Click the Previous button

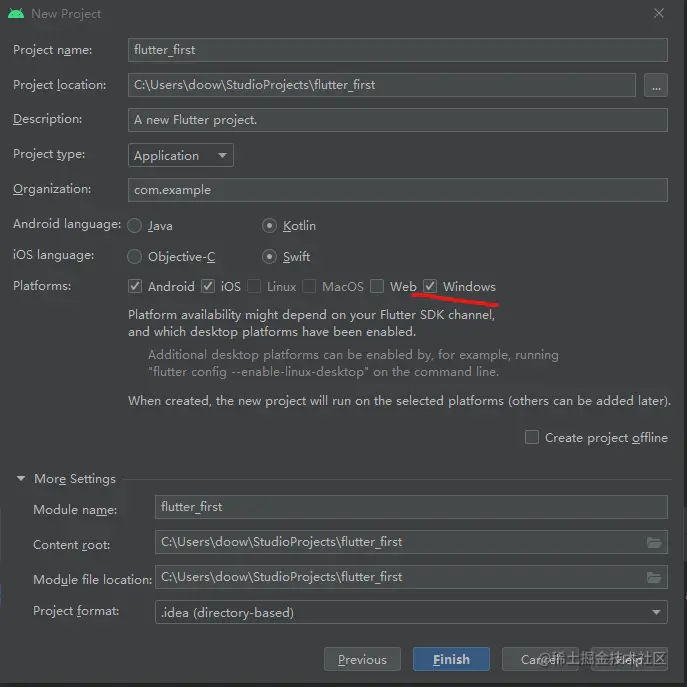[x=362, y=659]
